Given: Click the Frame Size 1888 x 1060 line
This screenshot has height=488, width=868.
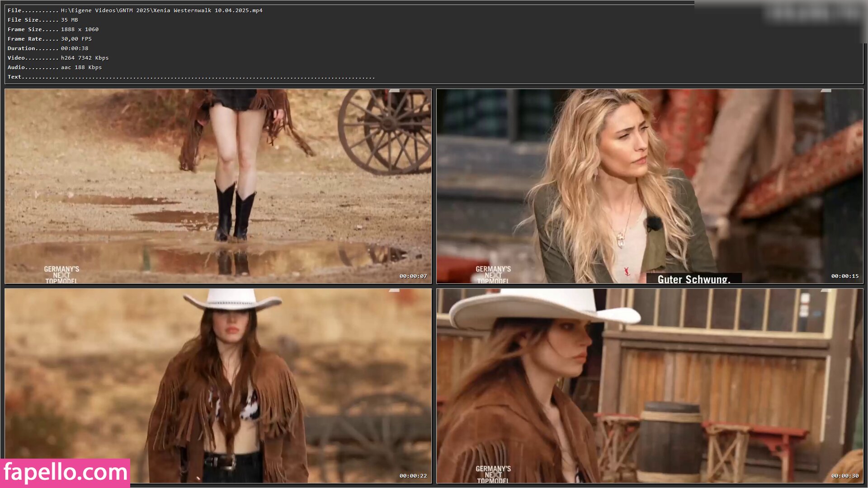Looking at the screenshot, I should point(53,29).
